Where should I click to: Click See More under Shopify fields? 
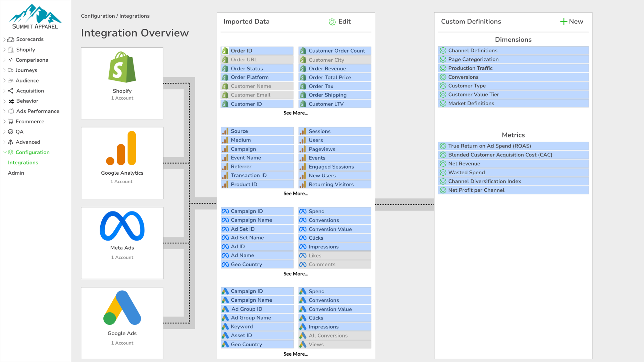point(296,113)
